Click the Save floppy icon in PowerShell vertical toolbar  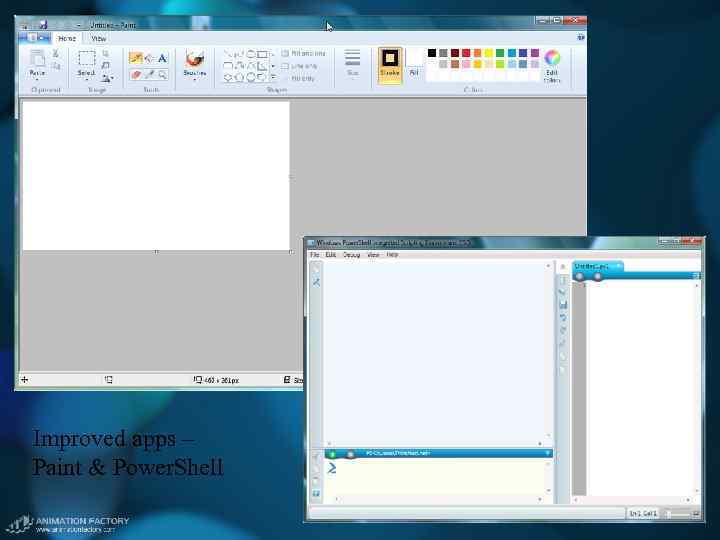click(563, 304)
